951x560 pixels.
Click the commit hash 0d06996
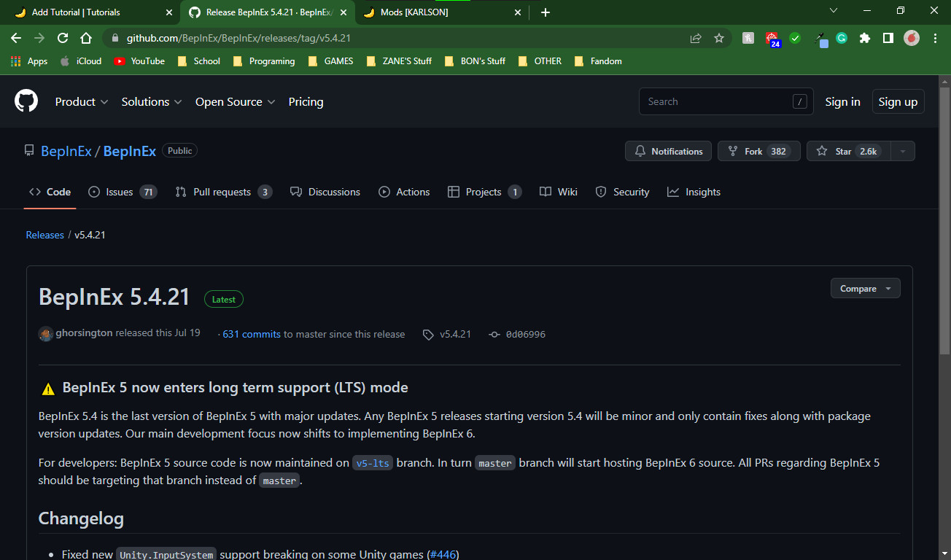click(x=525, y=334)
